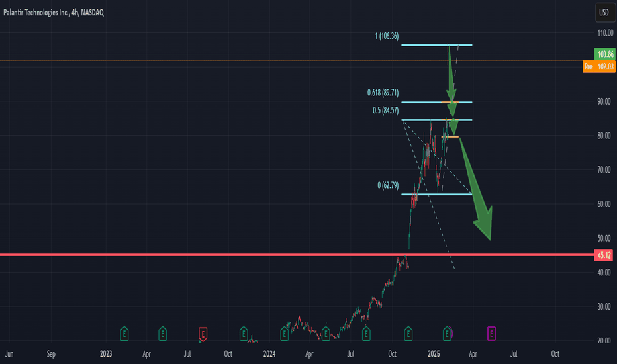
Task: Click the 2024 label on time axis
Action: (x=269, y=354)
